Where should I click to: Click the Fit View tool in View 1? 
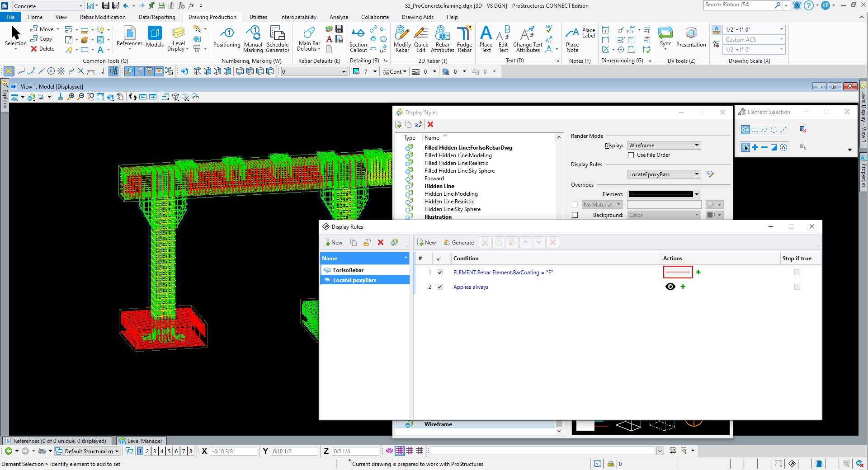point(100,97)
